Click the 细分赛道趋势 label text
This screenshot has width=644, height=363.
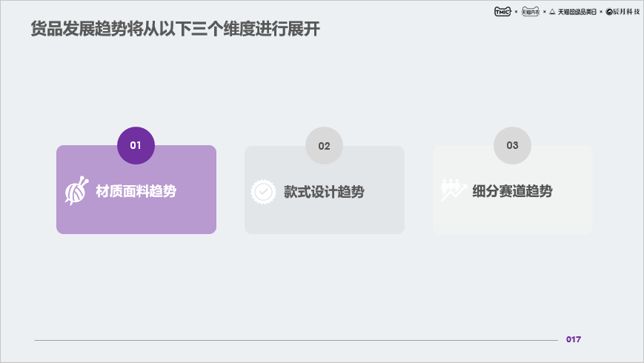pyautogui.click(x=512, y=191)
